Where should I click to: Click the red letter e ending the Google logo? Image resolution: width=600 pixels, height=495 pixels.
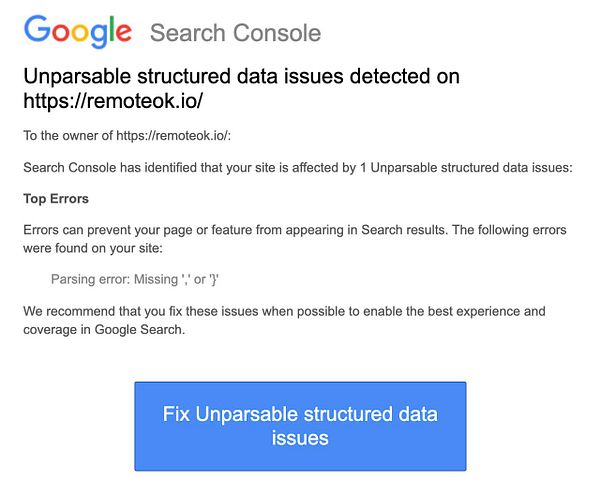[122, 33]
